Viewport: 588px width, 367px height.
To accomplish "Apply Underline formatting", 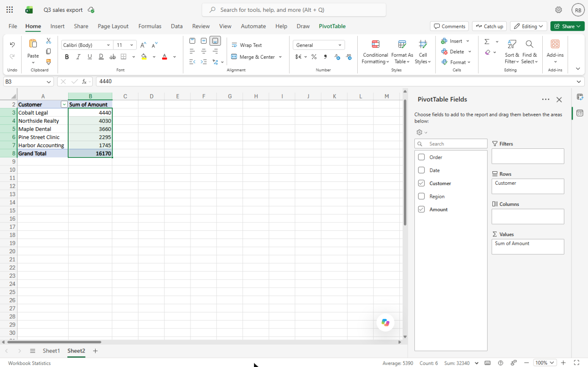I will (x=90, y=57).
